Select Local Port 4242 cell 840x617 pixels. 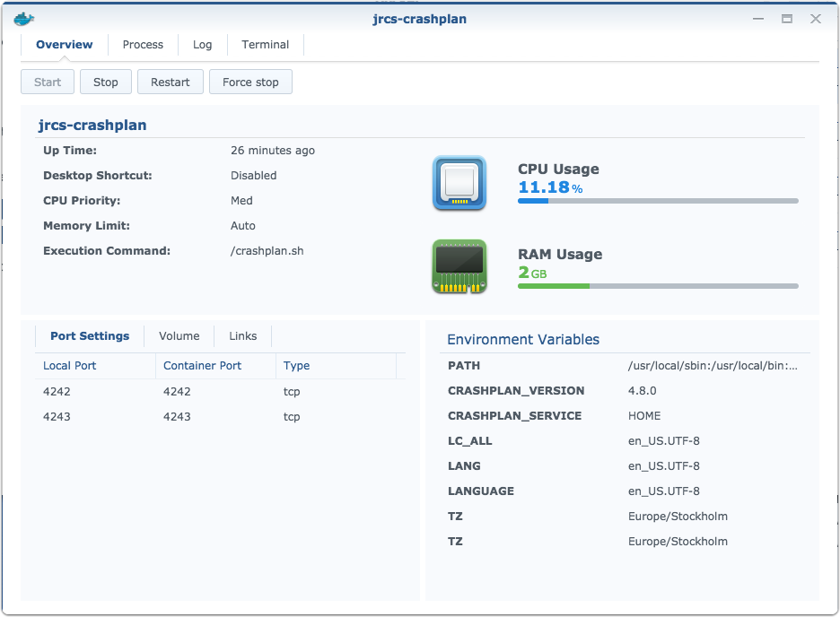(57, 392)
